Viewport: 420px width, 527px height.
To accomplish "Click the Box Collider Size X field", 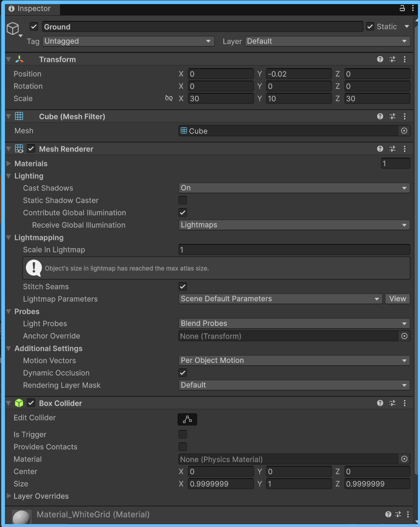I will (221, 484).
